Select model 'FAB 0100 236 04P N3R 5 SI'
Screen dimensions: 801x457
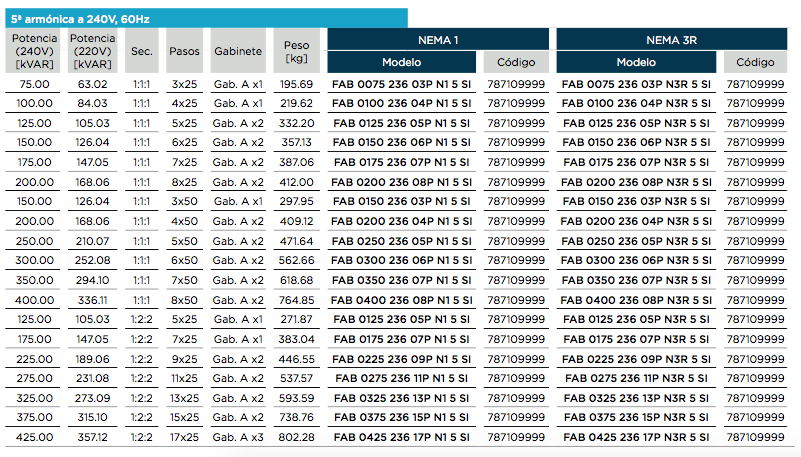click(x=636, y=103)
